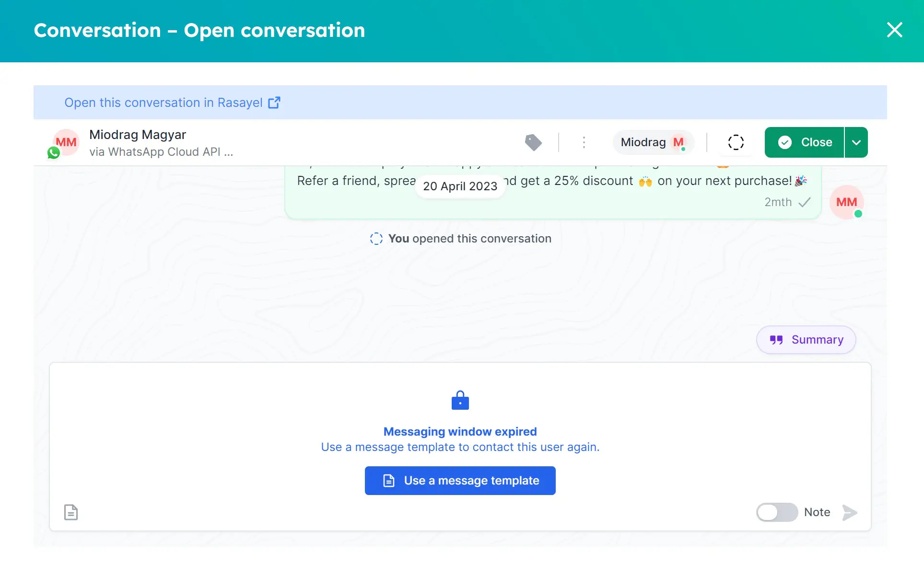Image resolution: width=924 pixels, height=588 pixels.
Task: Toggle the Note switch on
Action: (776, 512)
